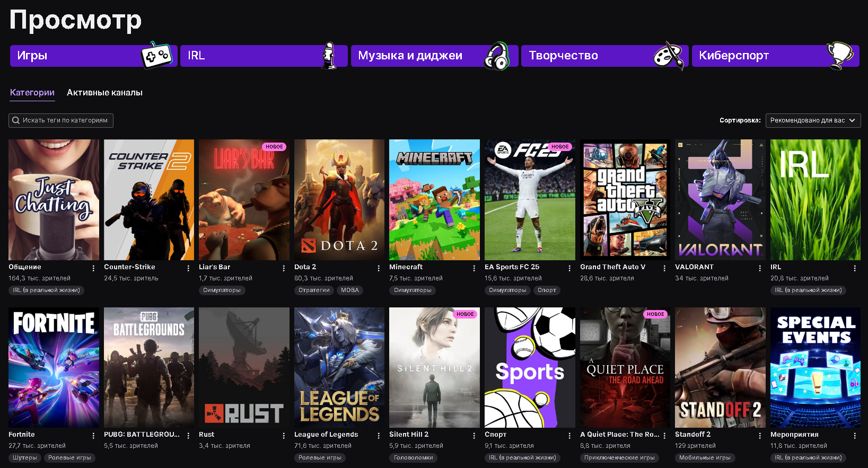Select IRL tag under Общение category
The width and height of the screenshot is (868, 468).
(x=46, y=290)
